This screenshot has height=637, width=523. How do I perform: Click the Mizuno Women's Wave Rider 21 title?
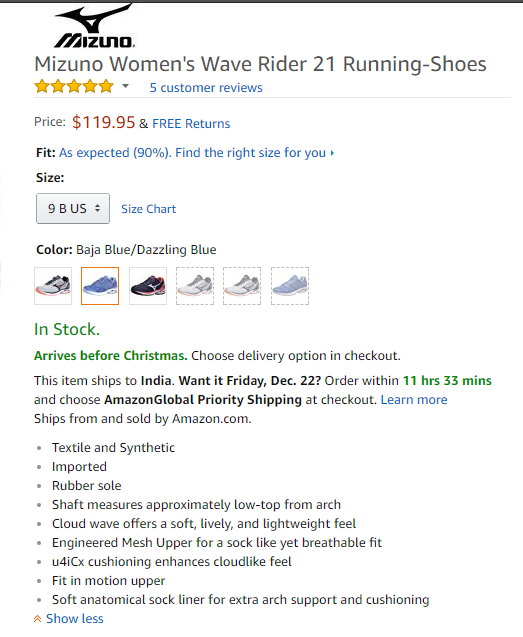260,64
